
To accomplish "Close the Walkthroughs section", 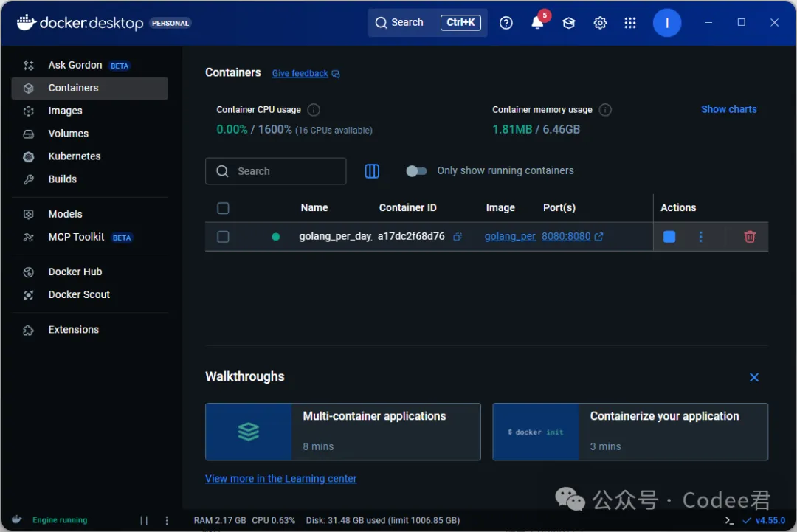I will pos(753,377).
